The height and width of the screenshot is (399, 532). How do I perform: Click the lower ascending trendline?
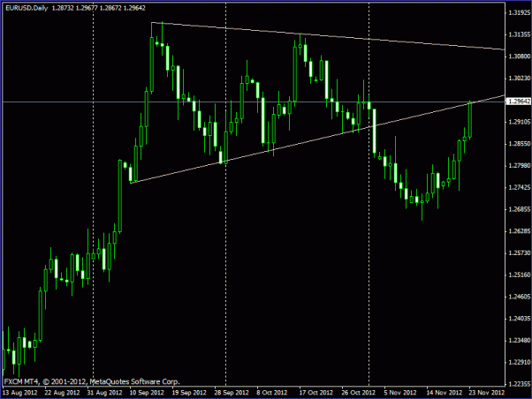tap(317, 139)
